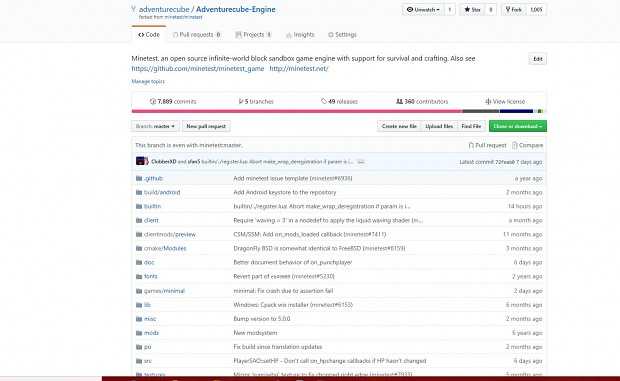Viewport: 620px width, 381px height.
Task: Open the client folder
Action: pyautogui.click(x=151, y=221)
